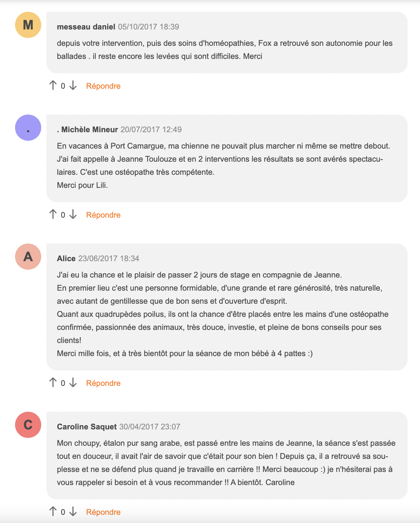Screen dimensions: 420x523
Task: Click the salmon A avatar
Action: [28, 257]
